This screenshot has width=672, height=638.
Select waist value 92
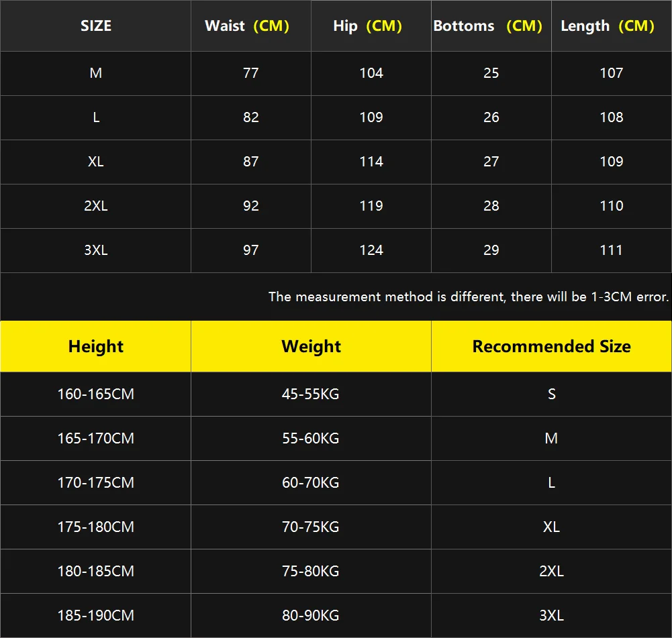(x=250, y=206)
